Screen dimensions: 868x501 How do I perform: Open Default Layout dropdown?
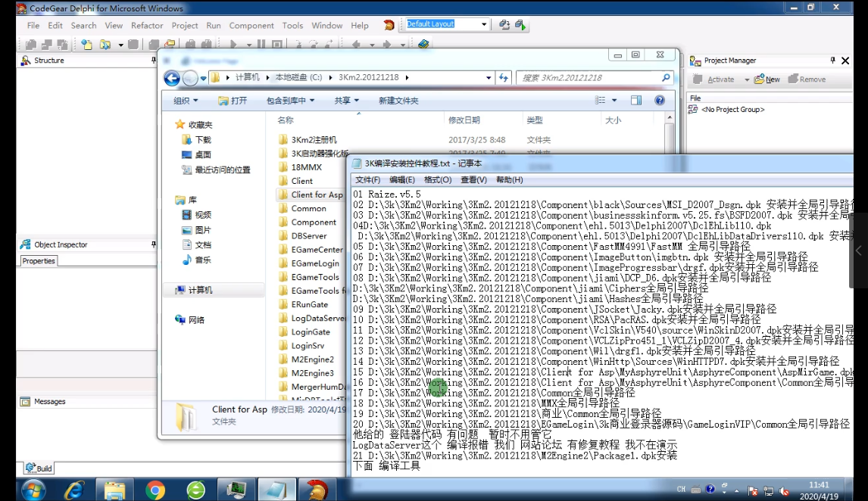484,24
